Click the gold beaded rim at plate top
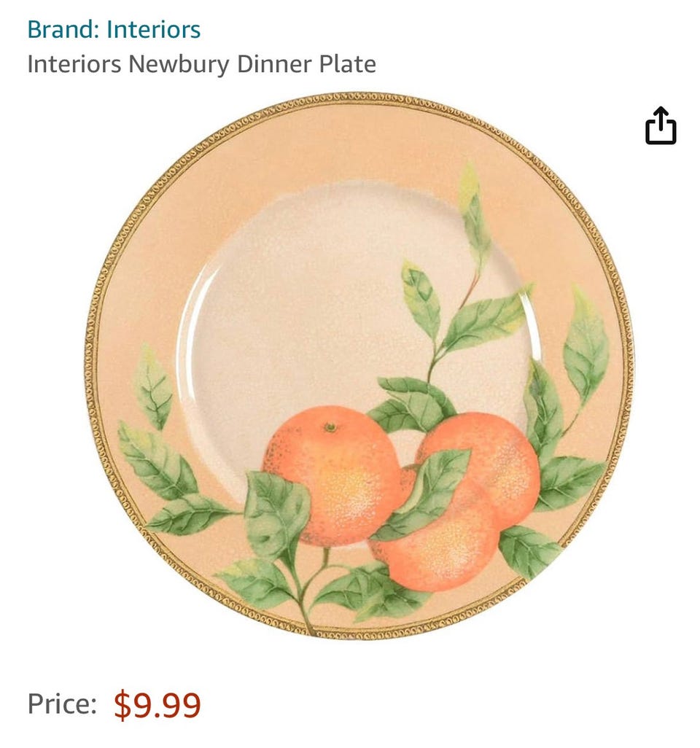Image resolution: width=700 pixels, height=748 pixels. click(359, 100)
